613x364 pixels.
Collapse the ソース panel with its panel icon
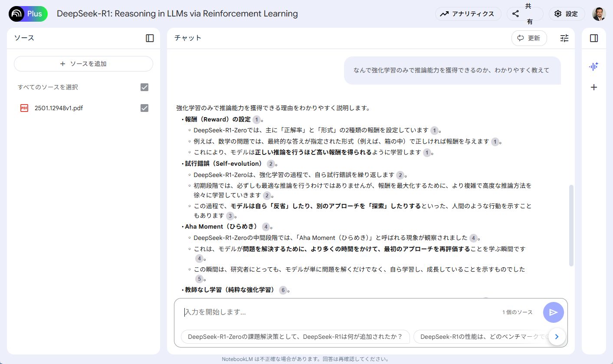tap(149, 38)
